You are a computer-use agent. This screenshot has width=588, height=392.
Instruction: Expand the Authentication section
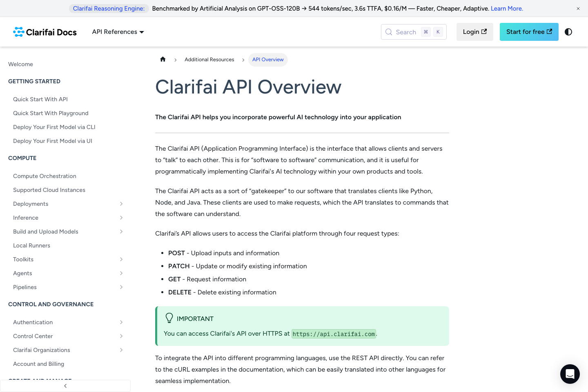tap(121, 322)
